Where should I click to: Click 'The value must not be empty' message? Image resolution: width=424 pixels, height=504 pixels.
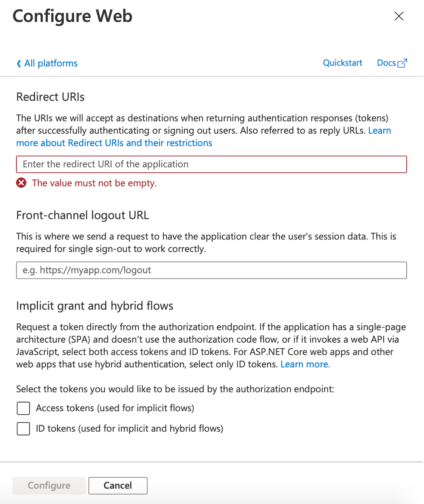[x=94, y=183]
